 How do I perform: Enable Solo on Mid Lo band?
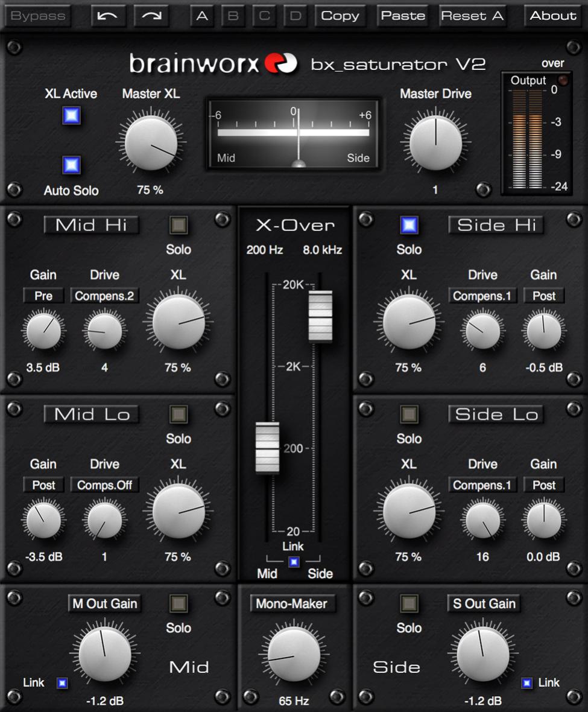click(x=179, y=414)
